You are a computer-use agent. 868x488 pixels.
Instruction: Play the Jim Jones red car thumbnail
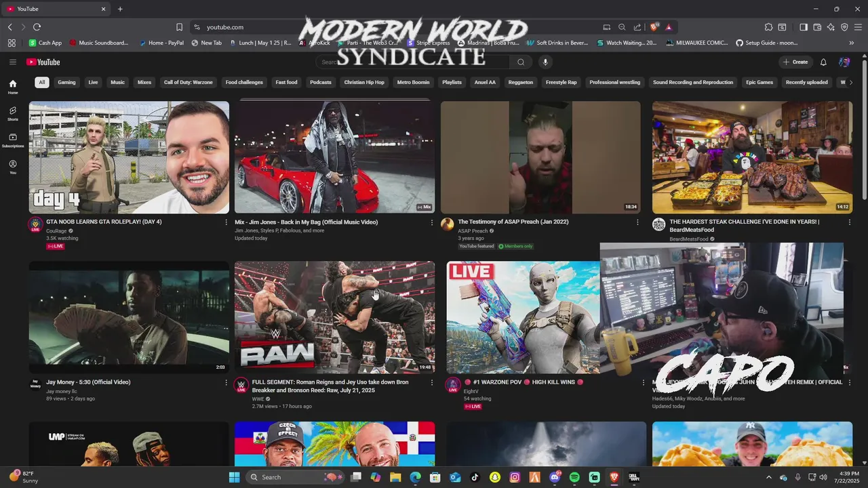(334, 157)
